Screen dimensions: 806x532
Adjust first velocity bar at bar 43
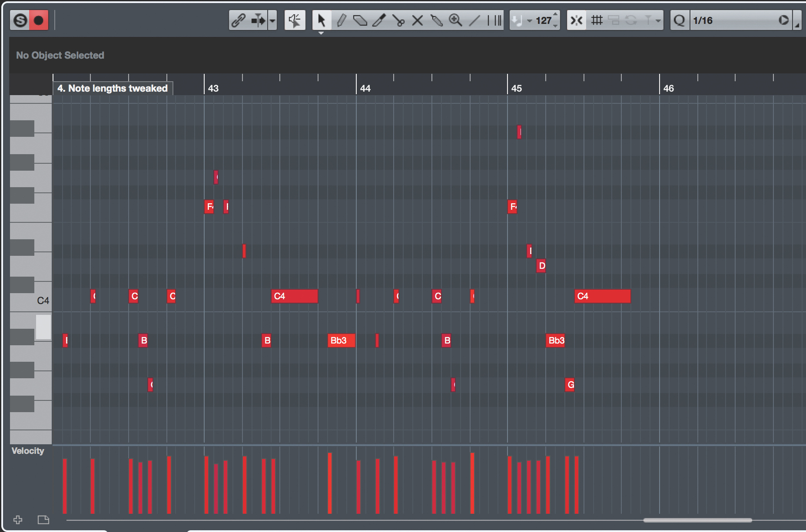tap(206, 485)
